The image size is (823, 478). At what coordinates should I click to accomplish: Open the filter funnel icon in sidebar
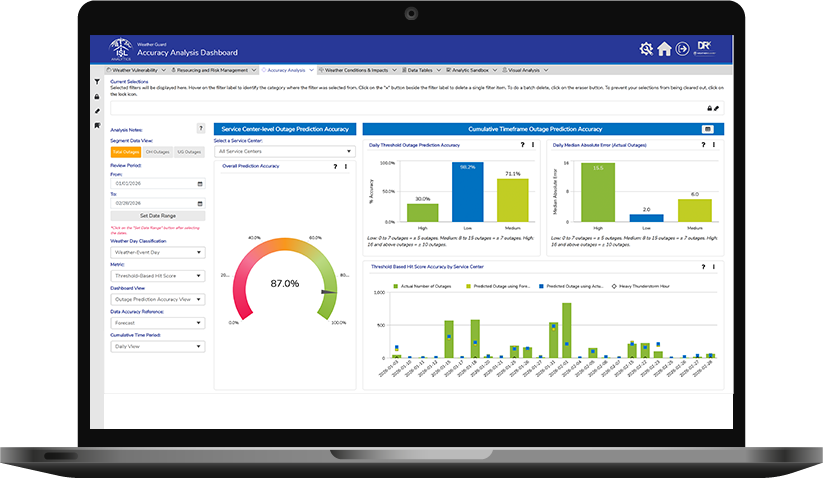97,82
